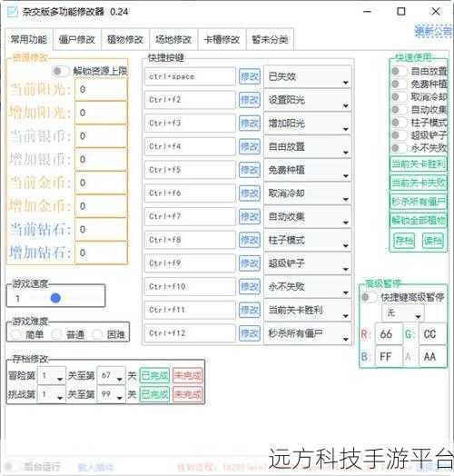Viewport: 454px width, 476px height.
Task: Select 简单 difficulty radio
Action: pos(15,334)
